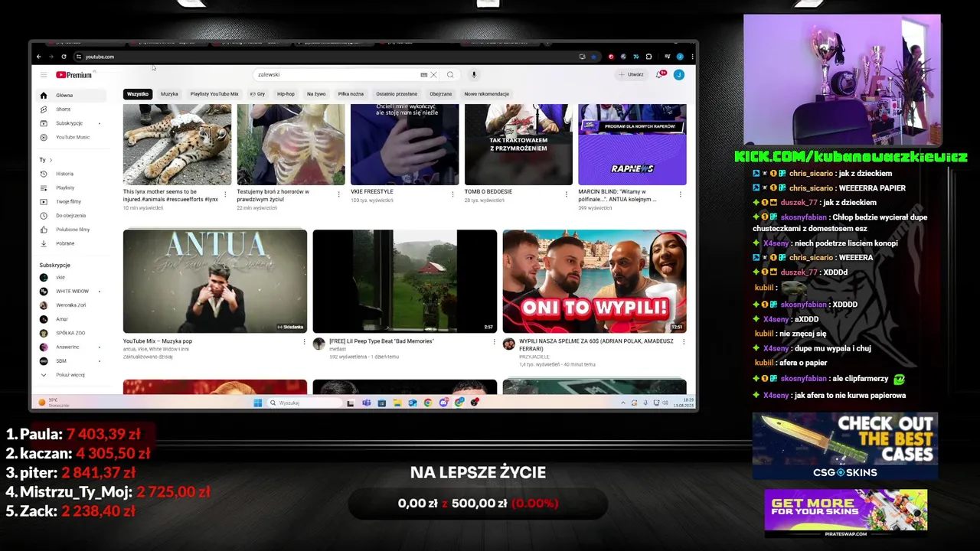
Task: Open Twoje filmy in the sidebar
Action: (71, 201)
